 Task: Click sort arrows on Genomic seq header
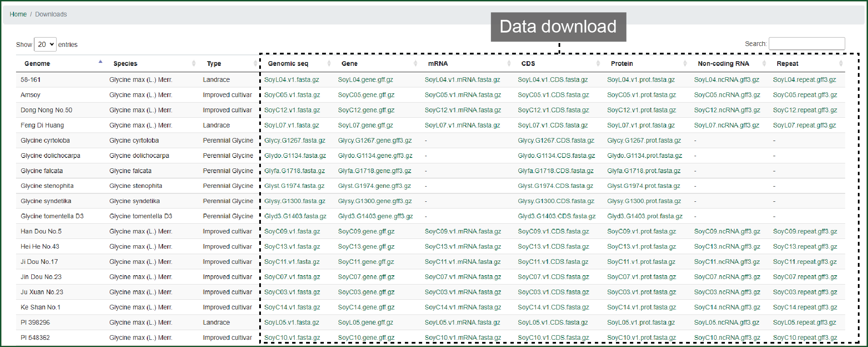pyautogui.click(x=329, y=63)
